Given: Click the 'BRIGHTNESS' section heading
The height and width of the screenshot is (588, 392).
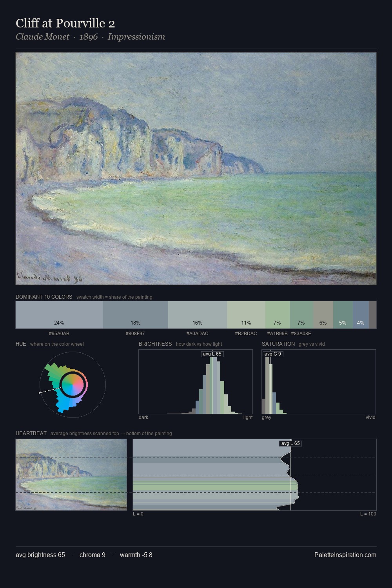Looking at the screenshot, I should [x=155, y=344].
